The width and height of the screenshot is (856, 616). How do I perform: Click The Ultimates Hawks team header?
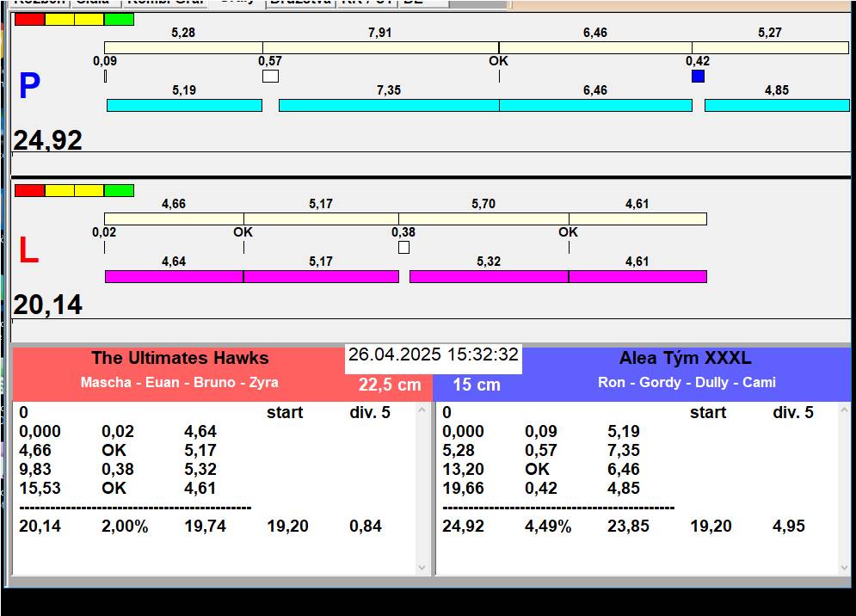pyautogui.click(x=180, y=359)
